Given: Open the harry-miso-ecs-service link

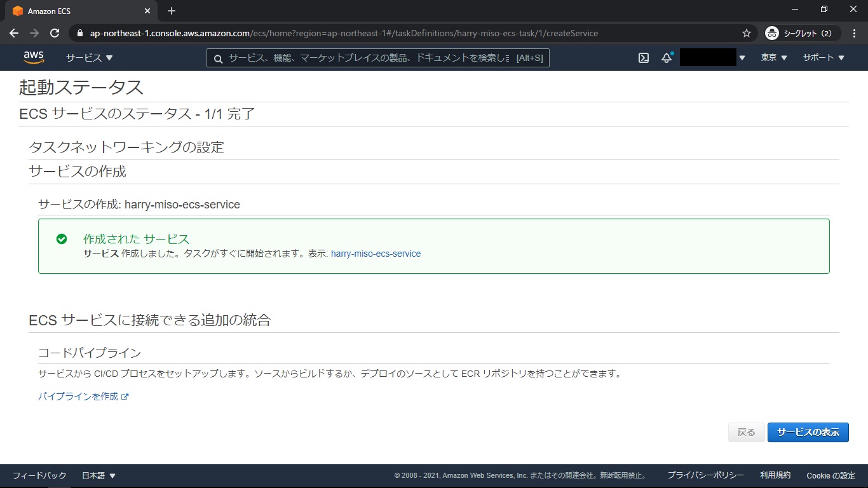Looking at the screenshot, I should pos(376,254).
